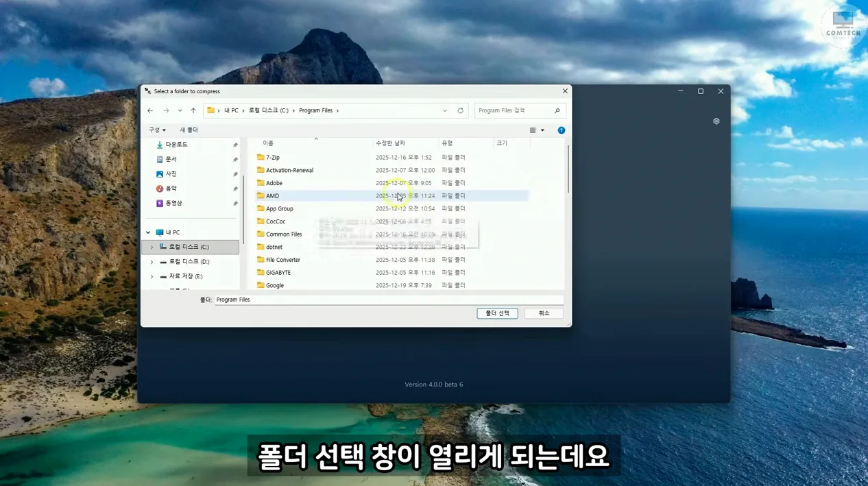Unpin 다운로드 pin icon
Screen dimensions: 868x486
[235, 145]
